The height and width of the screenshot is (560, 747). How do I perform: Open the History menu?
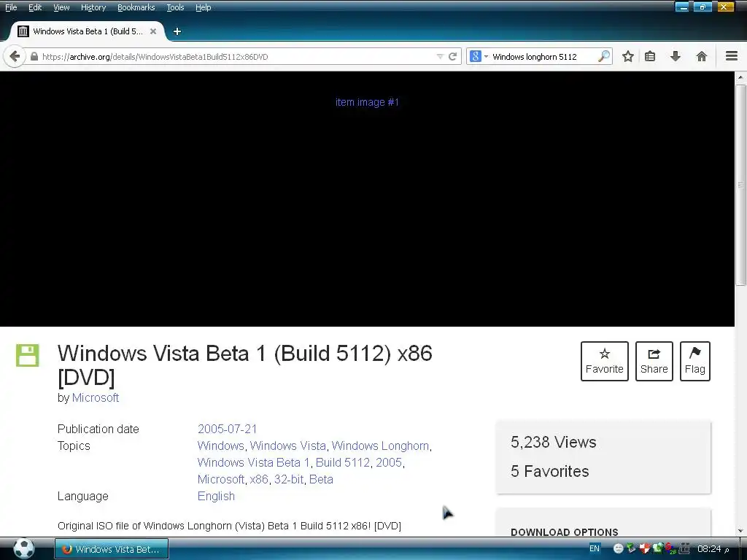(93, 7)
